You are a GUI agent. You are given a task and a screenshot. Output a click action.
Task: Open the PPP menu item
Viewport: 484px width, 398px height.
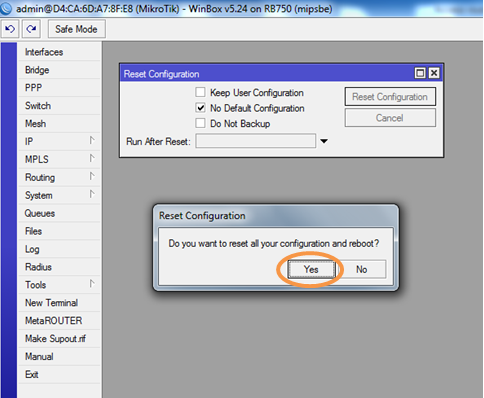click(x=59, y=88)
